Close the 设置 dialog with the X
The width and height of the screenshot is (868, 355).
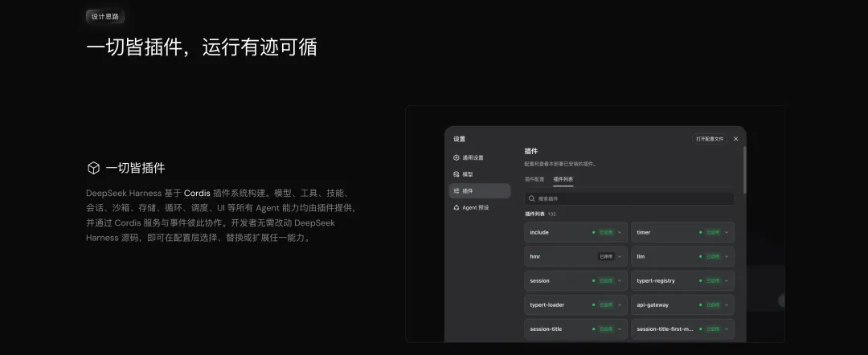click(x=735, y=139)
